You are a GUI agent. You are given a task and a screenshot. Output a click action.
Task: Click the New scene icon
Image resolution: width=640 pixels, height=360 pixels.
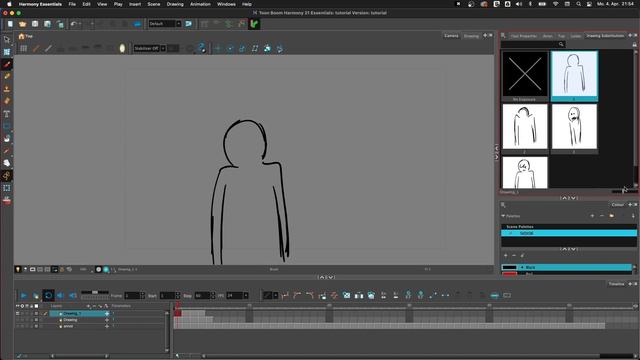(x=10, y=24)
